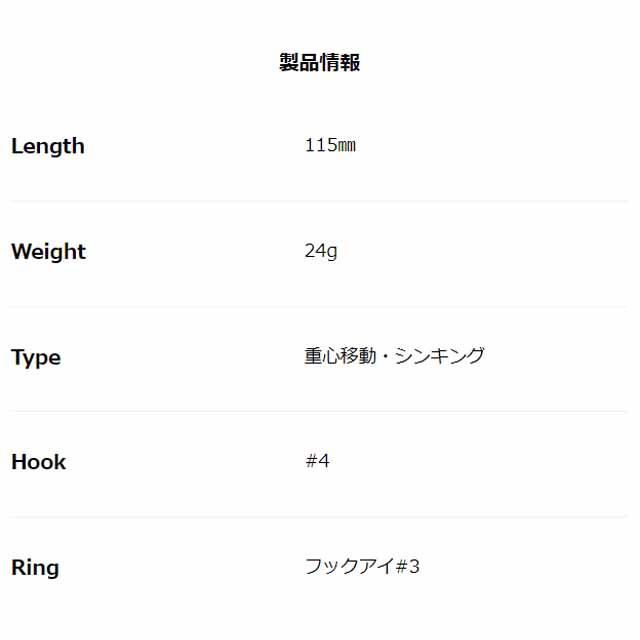
Task: Click the 115mm length value
Action: (x=330, y=145)
